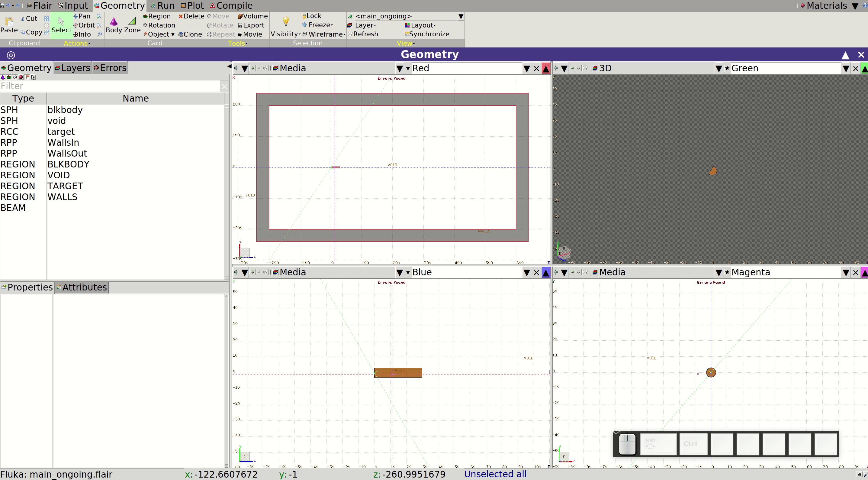
Task: Switch to the Input tab
Action: tap(73, 6)
